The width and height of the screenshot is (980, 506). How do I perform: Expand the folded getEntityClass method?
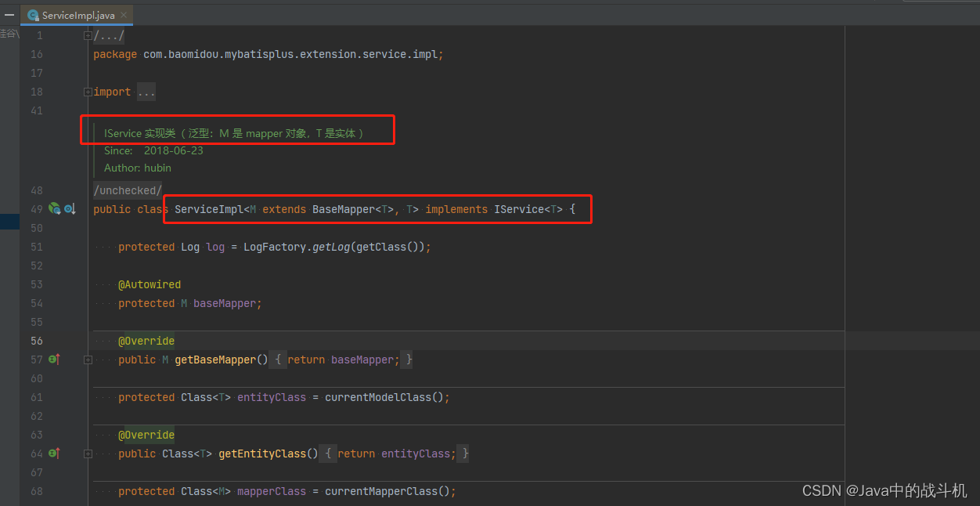(88, 454)
